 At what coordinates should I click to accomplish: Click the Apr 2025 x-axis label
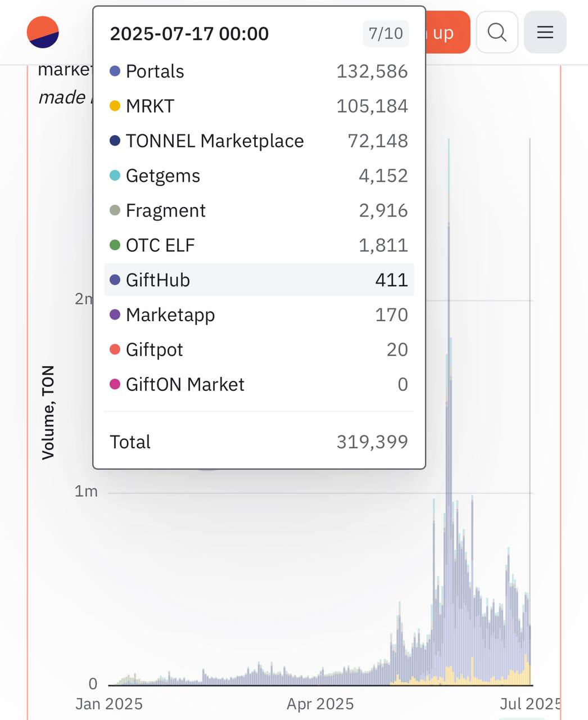pos(320,704)
